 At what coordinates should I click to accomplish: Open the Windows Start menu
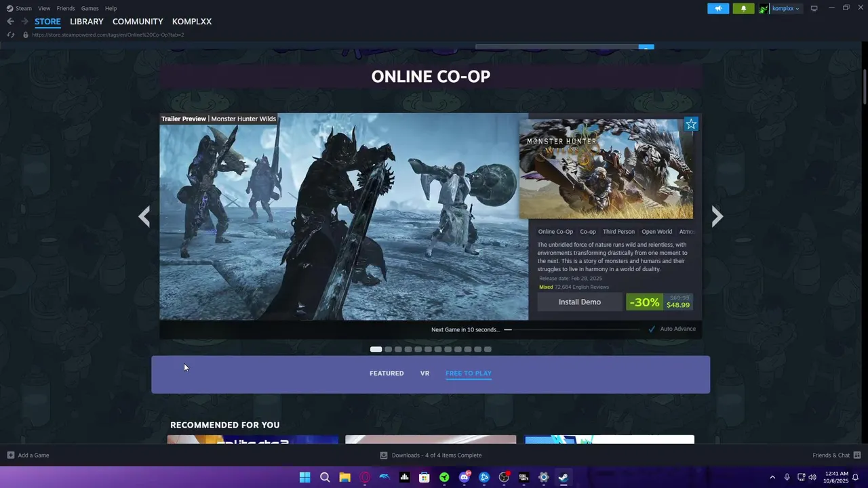click(x=305, y=477)
